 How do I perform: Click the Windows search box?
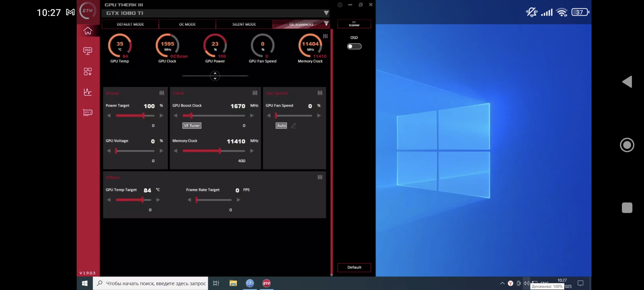pyautogui.click(x=151, y=283)
